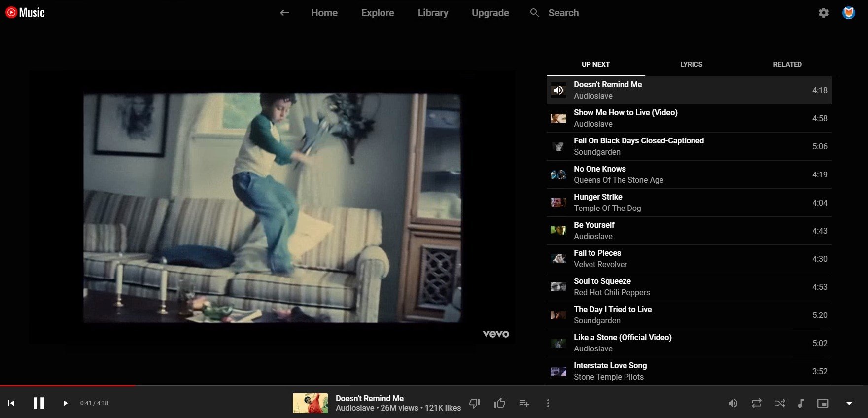Open the user avatar menu
Image resolution: width=868 pixels, height=418 pixels.
tap(848, 13)
